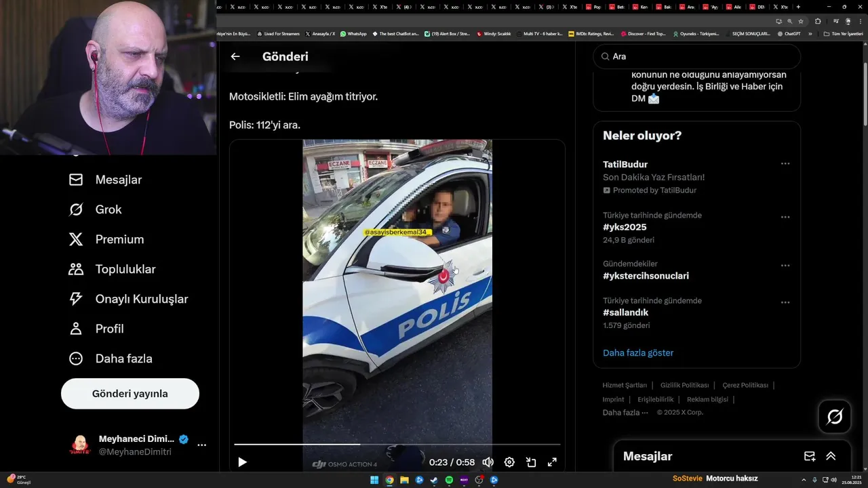Play the video
This screenshot has width=868, height=488.
coord(242,462)
